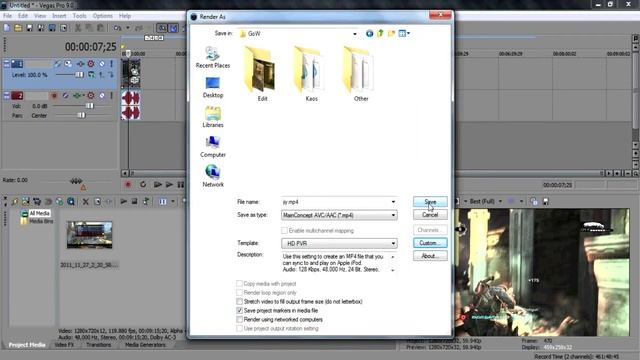Open the File menu
Screen dimensions: 640x360
click(7, 16)
